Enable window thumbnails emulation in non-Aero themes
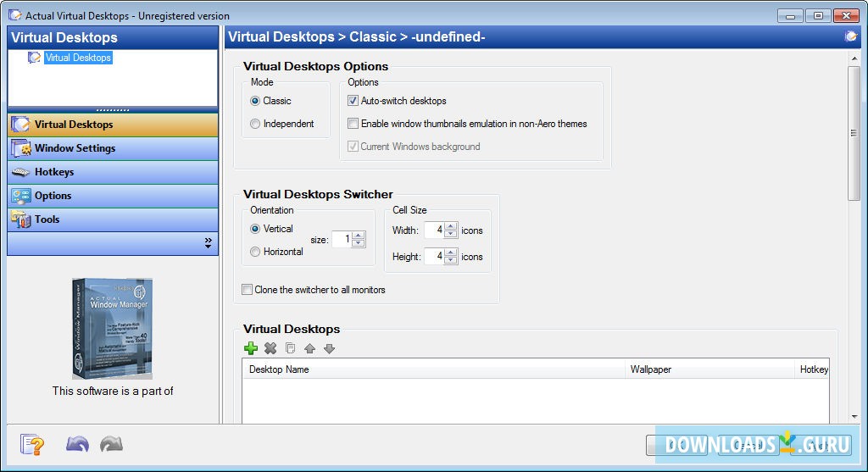This screenshot has width=868, height=472. coord(353,124)
